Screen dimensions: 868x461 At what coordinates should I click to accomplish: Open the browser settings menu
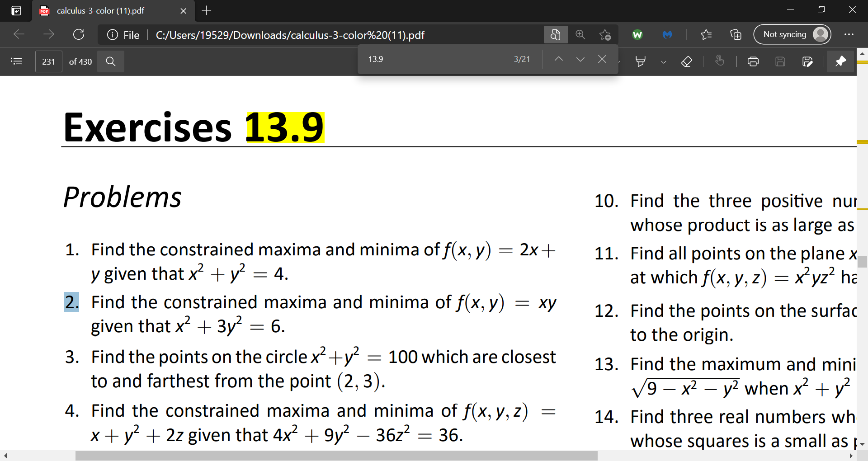point(849,34)
